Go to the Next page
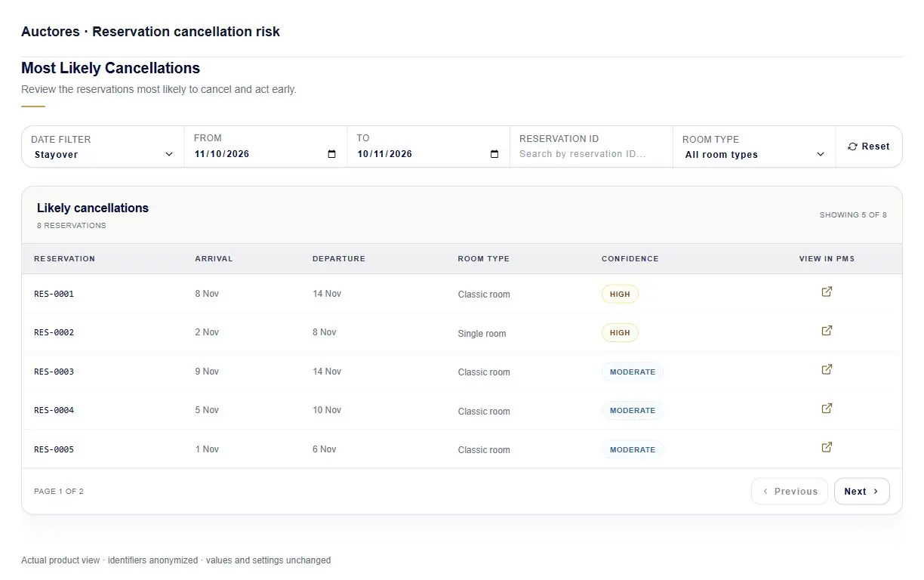Screen dimensions: 924x580 (861, 491)
